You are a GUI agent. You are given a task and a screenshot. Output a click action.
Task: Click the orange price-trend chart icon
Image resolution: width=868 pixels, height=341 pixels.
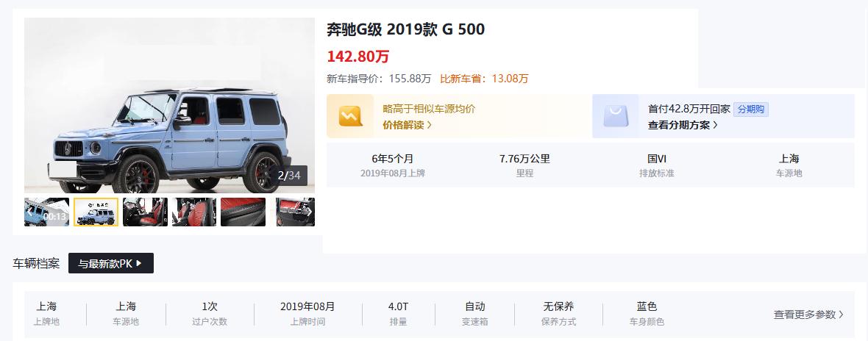click(x=350, y=116)
